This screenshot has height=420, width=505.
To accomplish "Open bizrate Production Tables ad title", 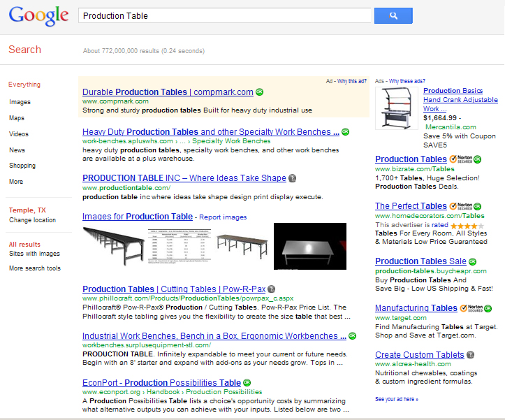I will [411, 159].
